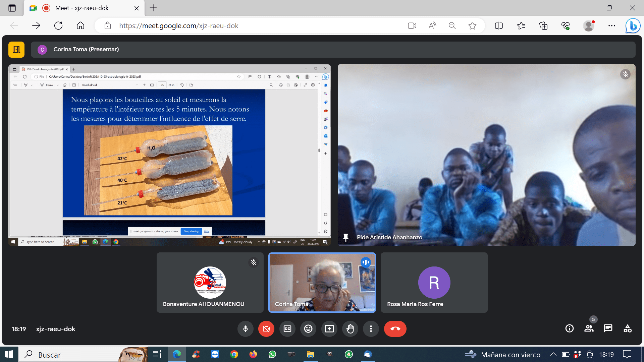
Task: Raise hand using the hand icon
Action: (x=350, y=329)
